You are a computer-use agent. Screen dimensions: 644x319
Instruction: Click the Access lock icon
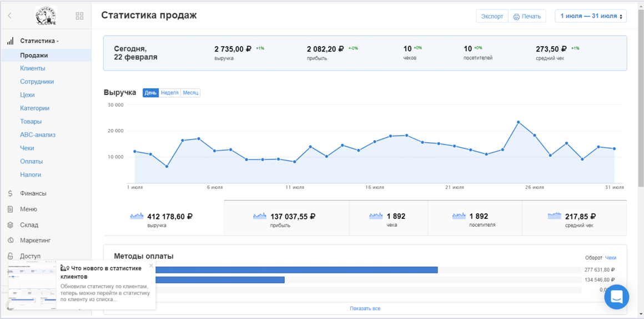tap(10, 256)
